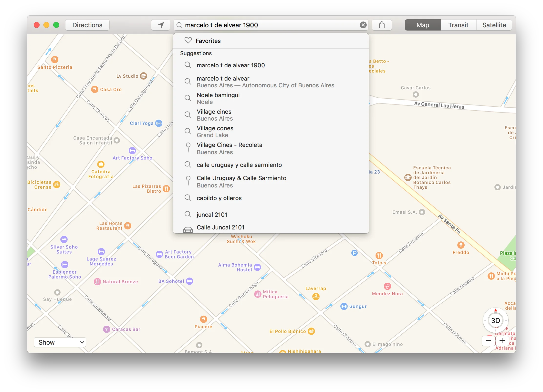Select 'Village cines' Buenos Aires suggestion

point(271,115)
